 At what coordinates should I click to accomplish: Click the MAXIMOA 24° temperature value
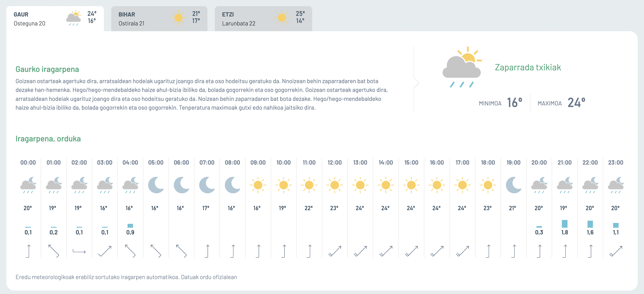point(576,102)
